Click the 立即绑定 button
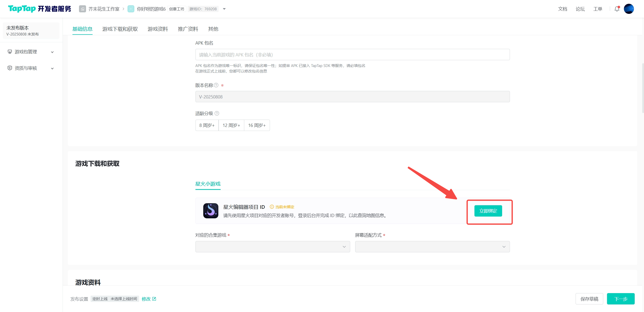Screen dimensions: 644x312 click(488, 211)
